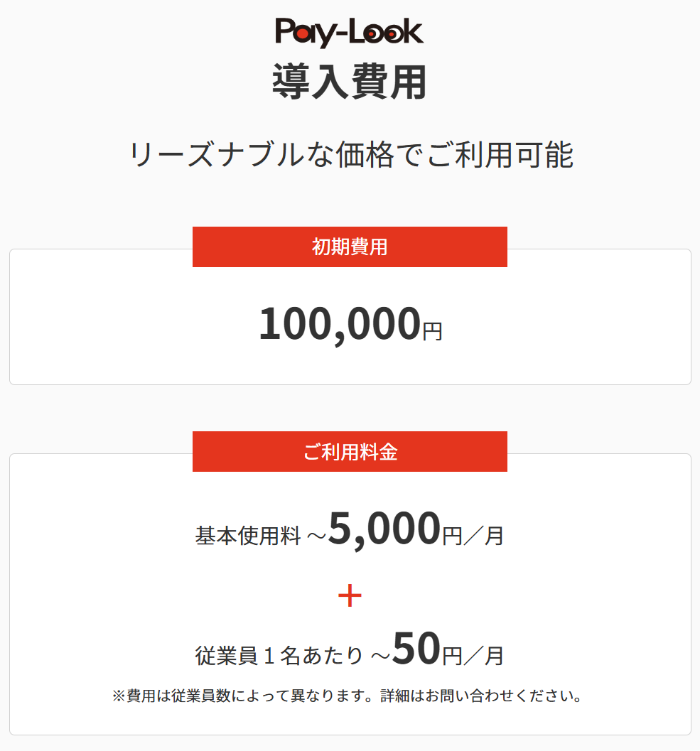700x751 pixels.
Task: Select the リーズナブルな価格でご利用可能 subtitle
Action: 350,155
